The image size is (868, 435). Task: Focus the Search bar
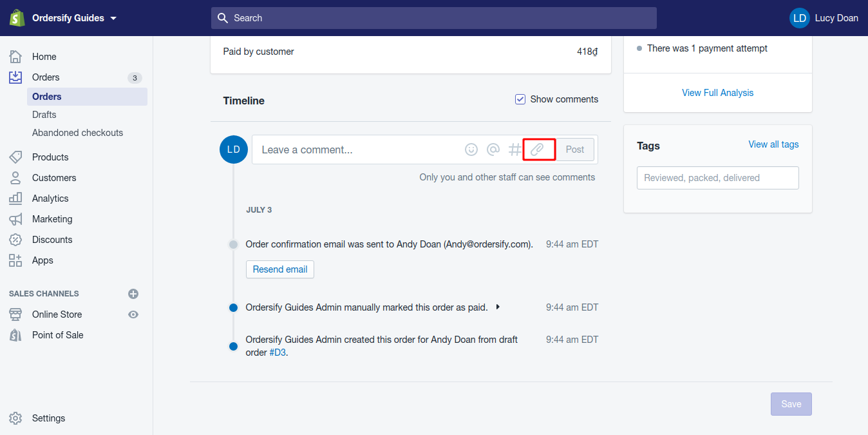pos(434,18)
